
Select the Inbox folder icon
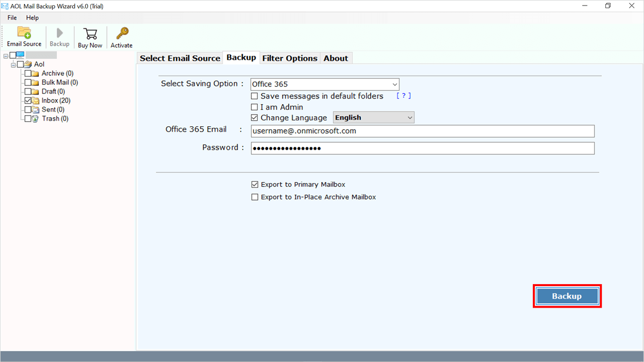click(36, 101)
